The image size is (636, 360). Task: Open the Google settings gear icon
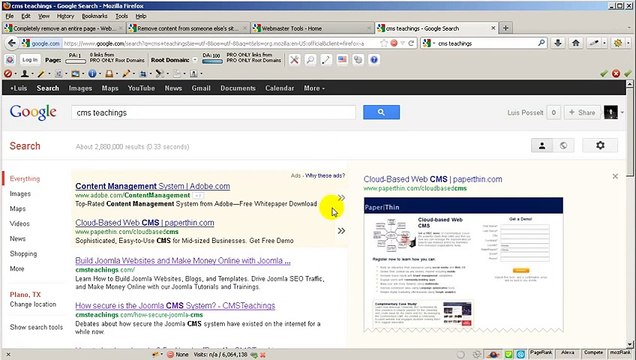pos(600,145)
